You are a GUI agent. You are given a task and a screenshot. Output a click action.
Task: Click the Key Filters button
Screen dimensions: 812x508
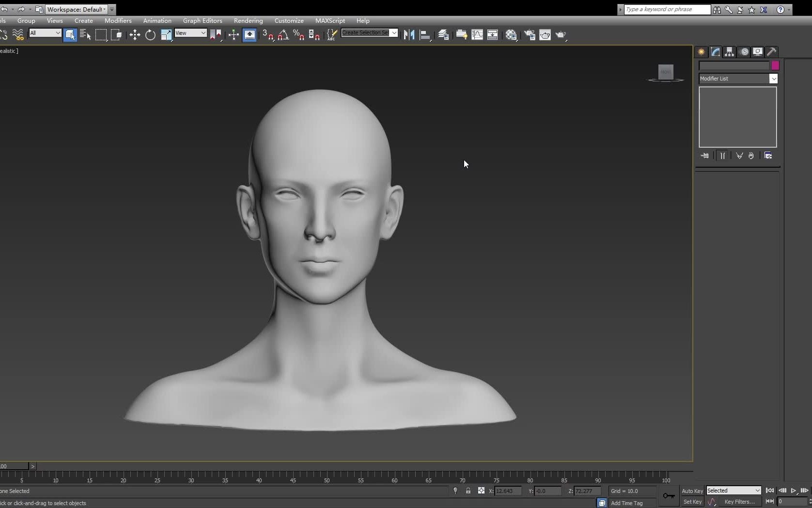click(740, 502)
